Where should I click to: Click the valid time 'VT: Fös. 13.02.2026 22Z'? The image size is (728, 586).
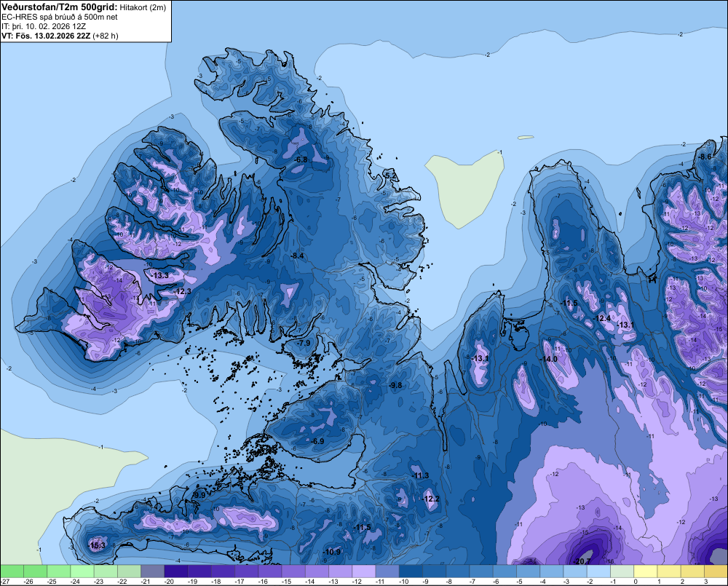pyautogui.click(x=46, y=36)
